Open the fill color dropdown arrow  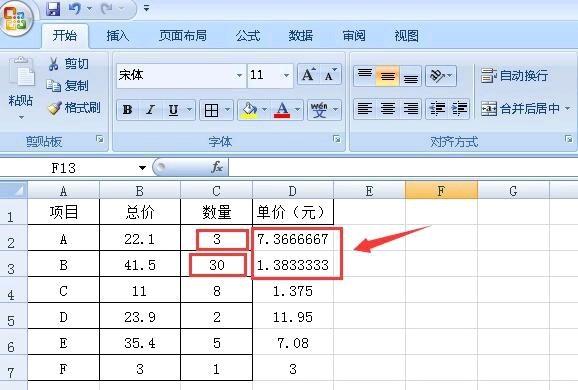(x=264, y=109)
